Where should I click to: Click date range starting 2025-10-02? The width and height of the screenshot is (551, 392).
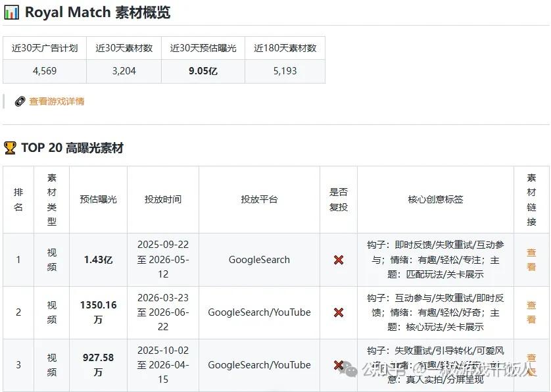pyautogui.click(x=163, y=365)
